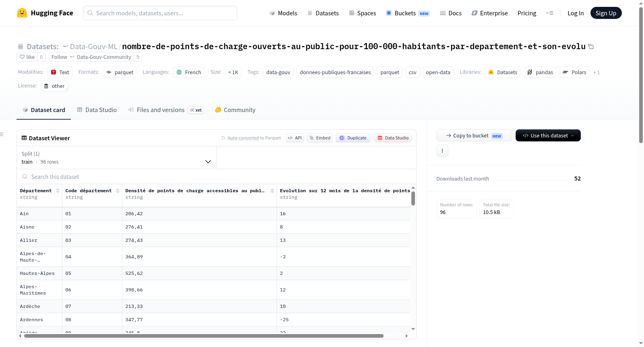Open the Files and versions tab
Image resolution: width=644 pixels, height=347 pixels.
pos(165,110)
